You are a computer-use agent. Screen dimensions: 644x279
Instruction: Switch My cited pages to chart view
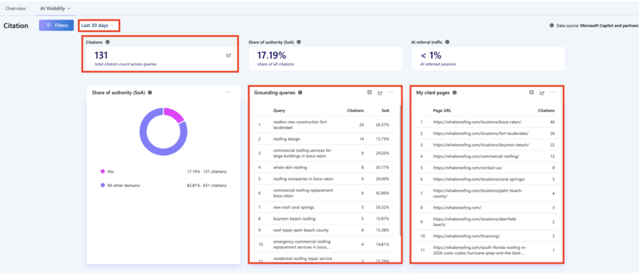541,93
